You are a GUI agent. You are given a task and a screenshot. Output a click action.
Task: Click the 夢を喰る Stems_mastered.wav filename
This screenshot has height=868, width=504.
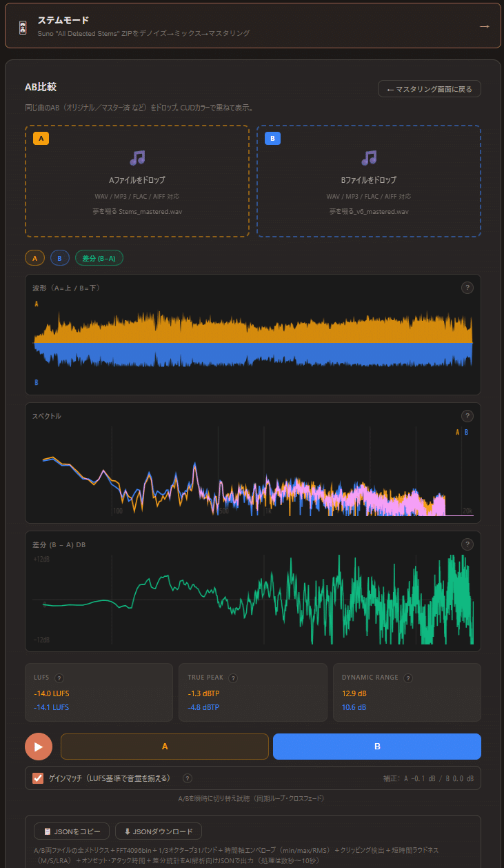coord(137,211)
